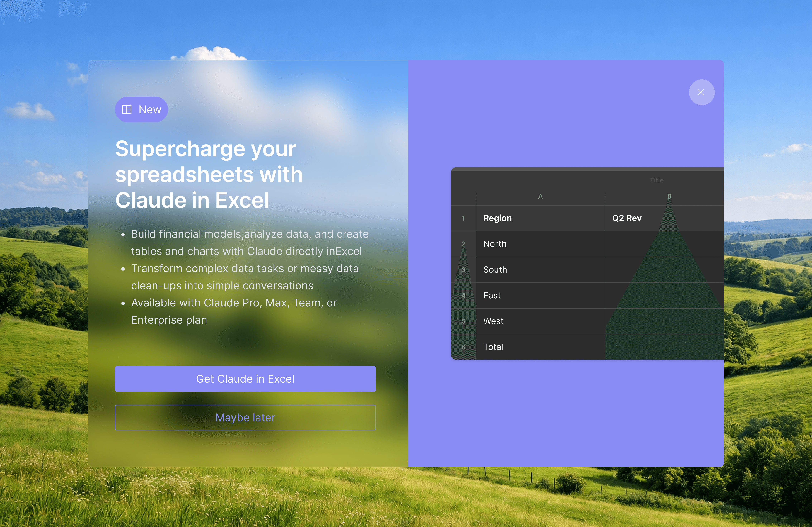Click the Supercharge your spreadsheets heading
Viewport: 812px width, 527px height.
pyautogui.click(x=209, y=174)
